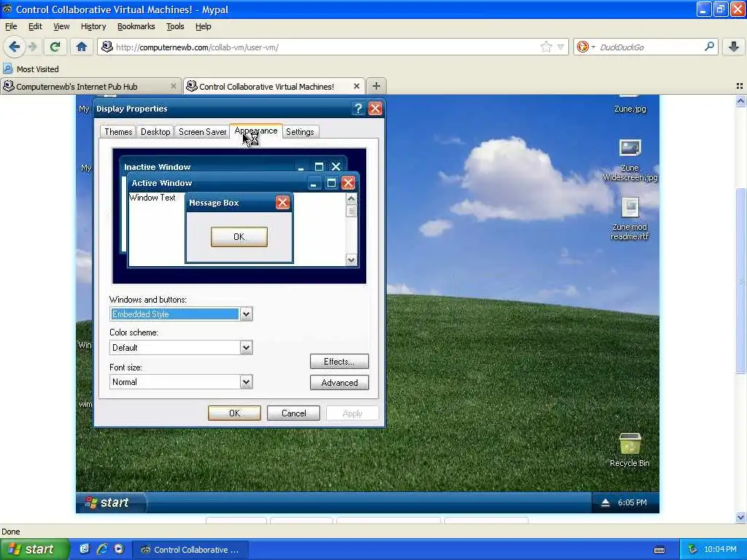Screen dimensions: 747x560
Task: Expand Windows and buttons dropdown
Action: tap(246, 314)
